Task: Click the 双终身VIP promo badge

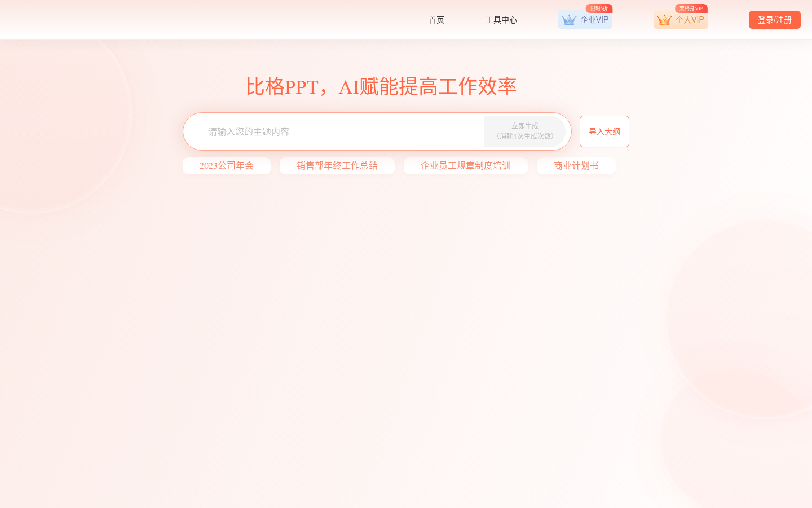Action: [x=691, y=8]
